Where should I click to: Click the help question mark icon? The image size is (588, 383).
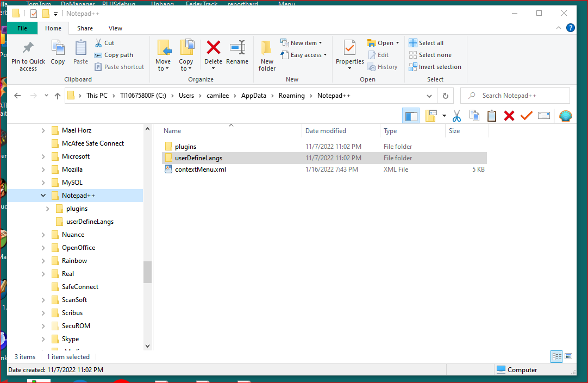571,28
